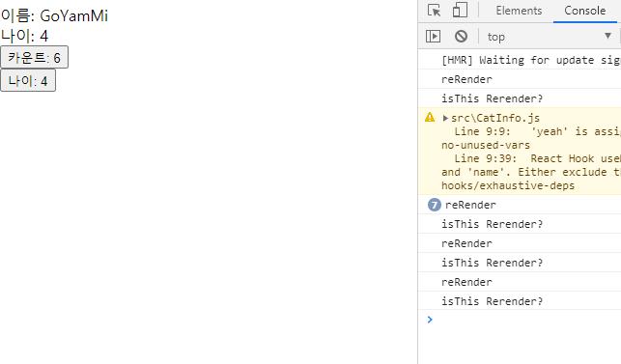Select the no-unused-vars warning text
This screenshot has width=621, height=364.
[486, 146]
